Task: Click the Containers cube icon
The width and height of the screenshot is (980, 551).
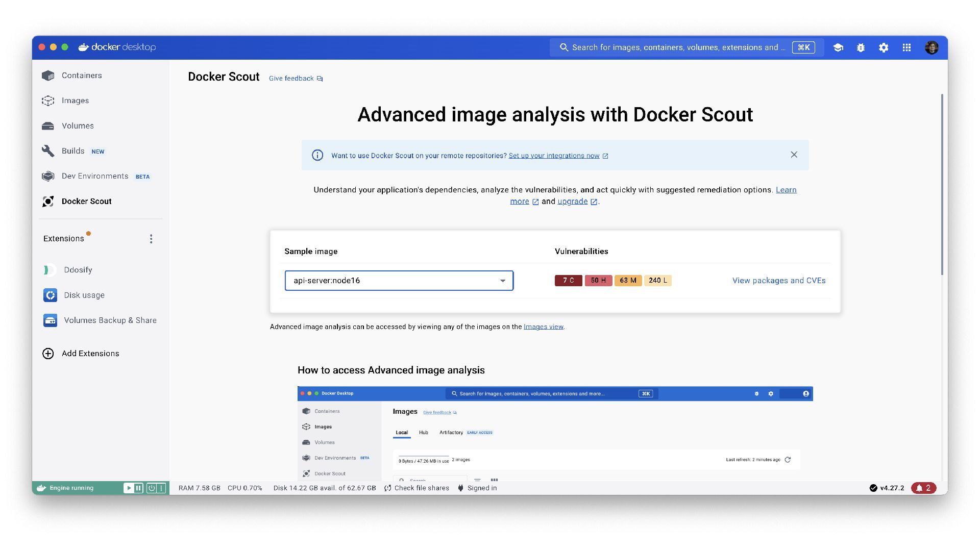Action: click(48, 76)
